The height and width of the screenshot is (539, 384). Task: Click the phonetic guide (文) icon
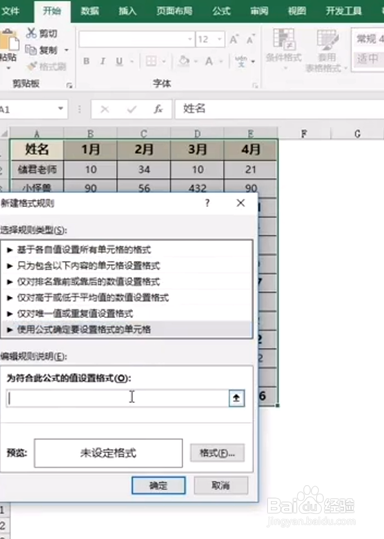tap(241, 61)
